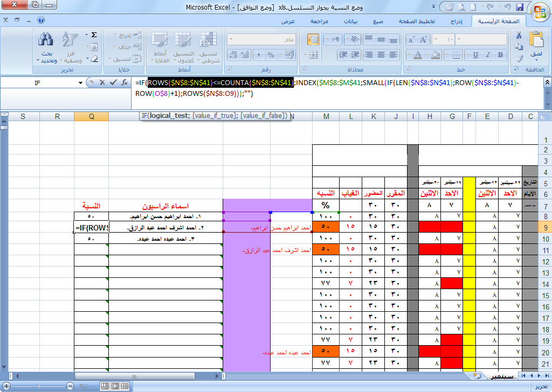Viewport: 552px width, 392px height.
Task: Open the number format combo box (عام)
Action: click(x=261, y=39)
